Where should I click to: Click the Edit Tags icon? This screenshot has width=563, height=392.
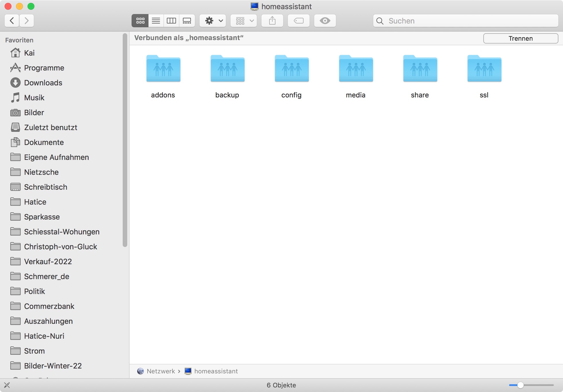point(299,21)
